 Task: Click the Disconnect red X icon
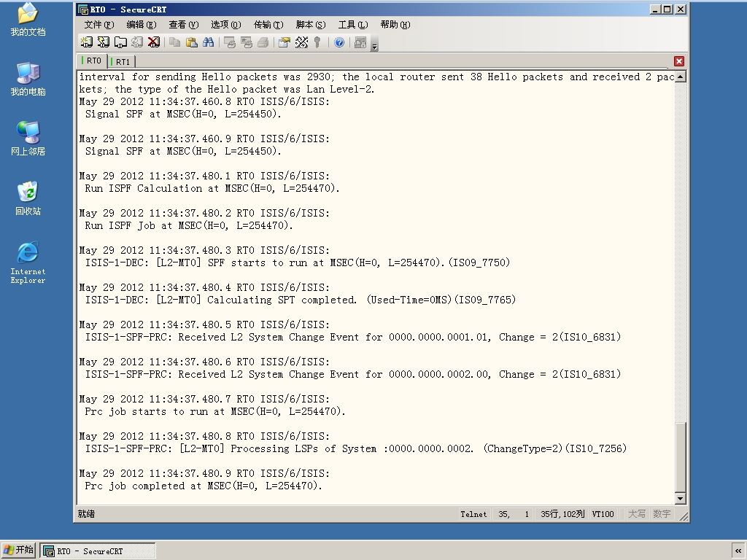click(154, 42)
